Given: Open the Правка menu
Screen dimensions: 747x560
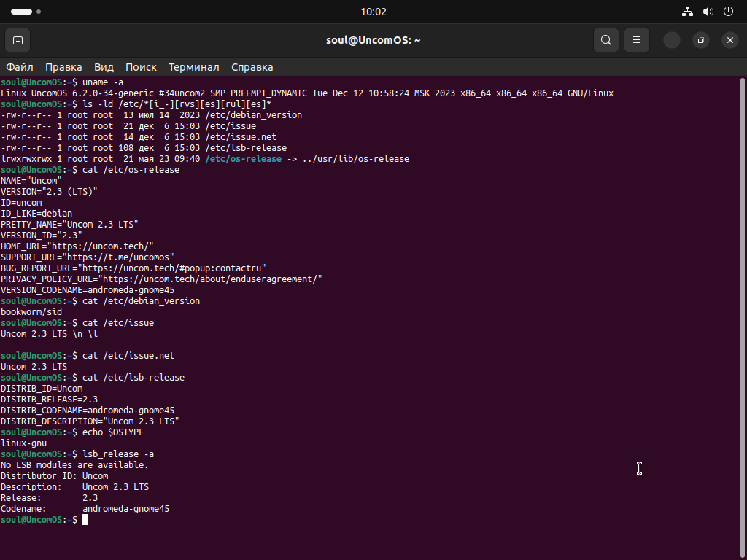Looking at the screenshot, I should (63, 67).
